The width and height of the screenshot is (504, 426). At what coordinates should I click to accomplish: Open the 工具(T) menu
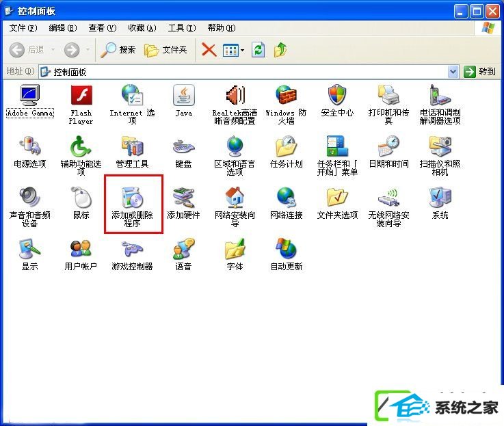point(182,28)
